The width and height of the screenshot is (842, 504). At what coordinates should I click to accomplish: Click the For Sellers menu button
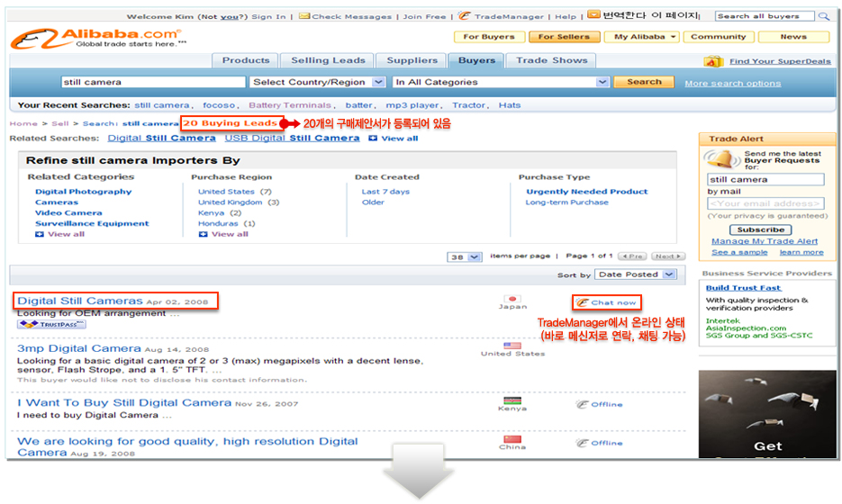point(564,37)
